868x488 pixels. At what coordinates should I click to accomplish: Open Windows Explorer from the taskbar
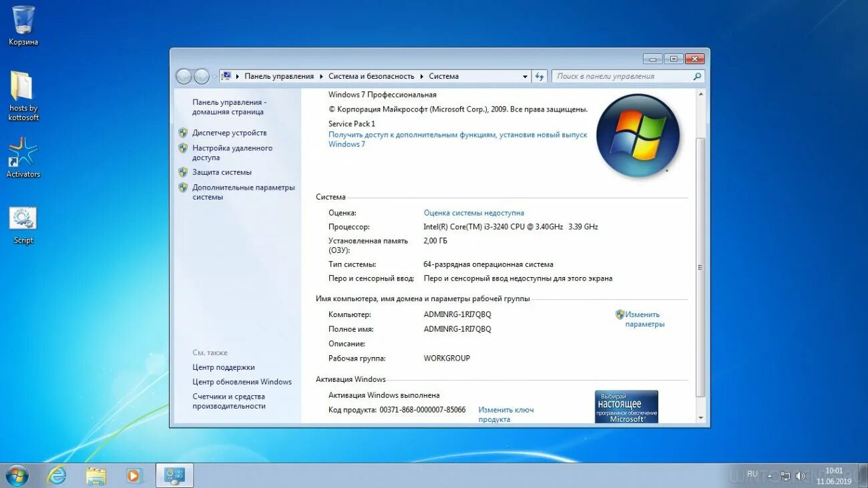pos(96,475)
